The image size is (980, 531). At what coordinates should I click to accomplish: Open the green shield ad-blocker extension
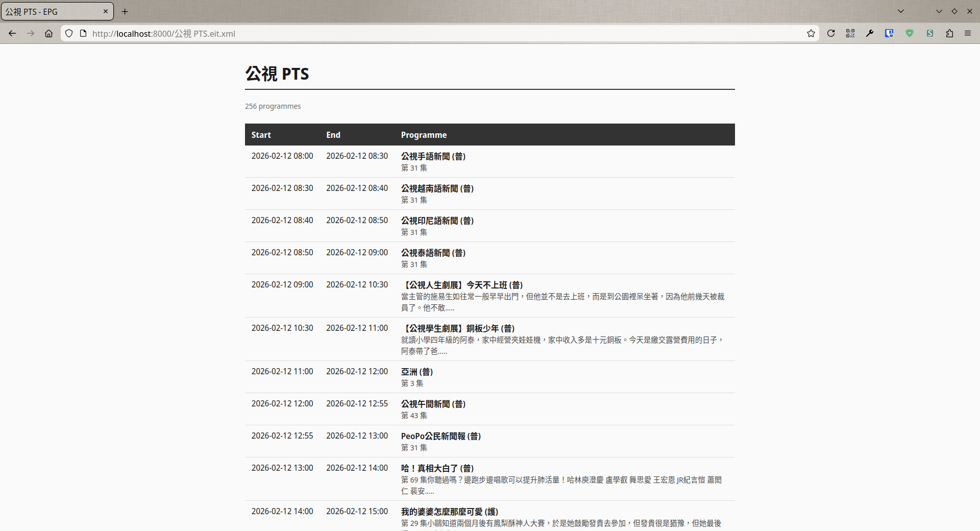tap(910, 33)
